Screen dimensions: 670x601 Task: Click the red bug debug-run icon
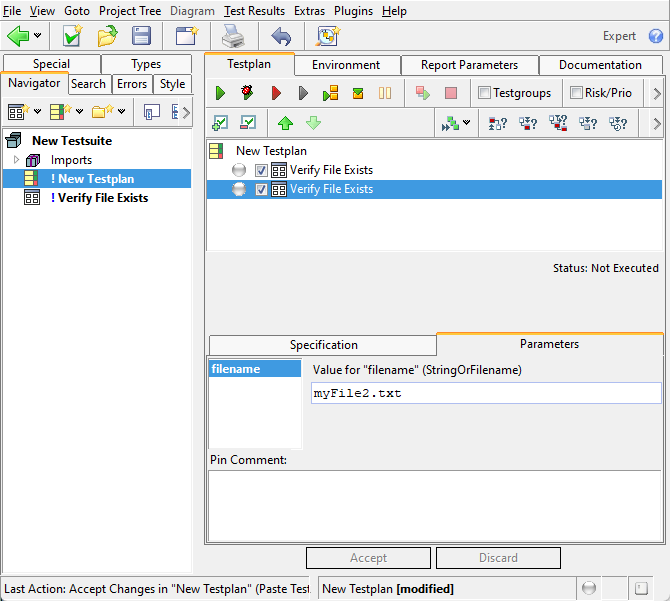247,93
